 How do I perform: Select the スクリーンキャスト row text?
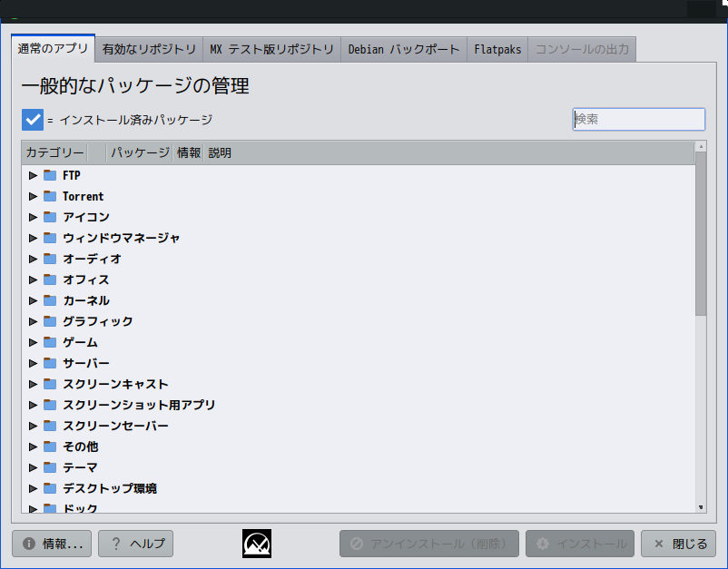click(x=115, y=384)
